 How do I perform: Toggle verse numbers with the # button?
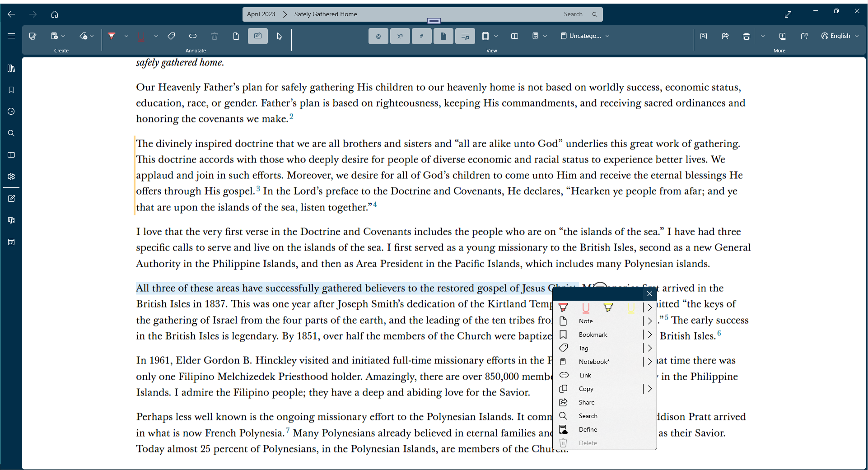[421, 36]
